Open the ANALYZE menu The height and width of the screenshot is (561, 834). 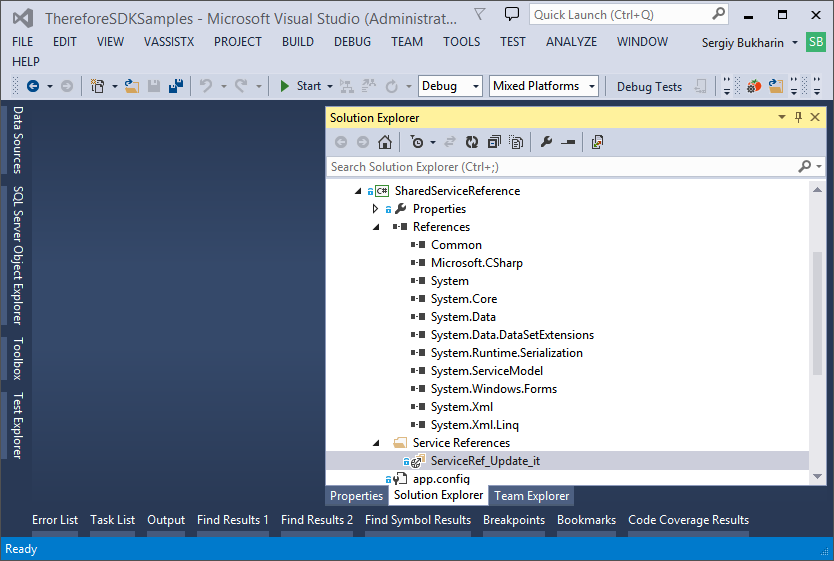click(571, 41)
